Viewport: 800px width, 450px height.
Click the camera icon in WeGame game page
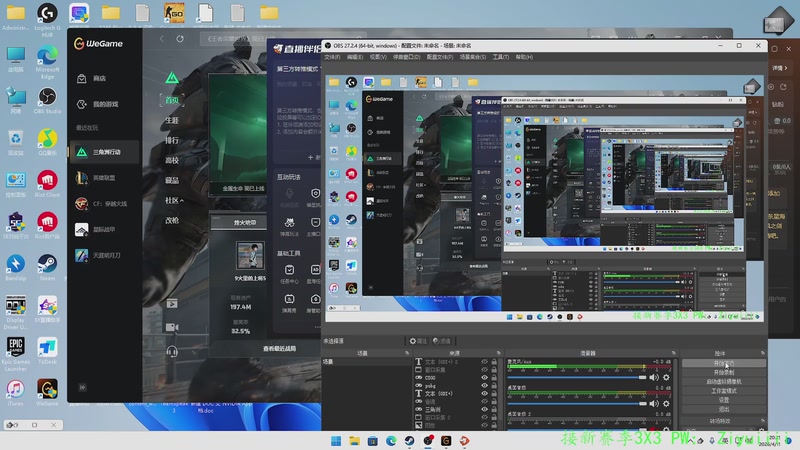(172, 327)
